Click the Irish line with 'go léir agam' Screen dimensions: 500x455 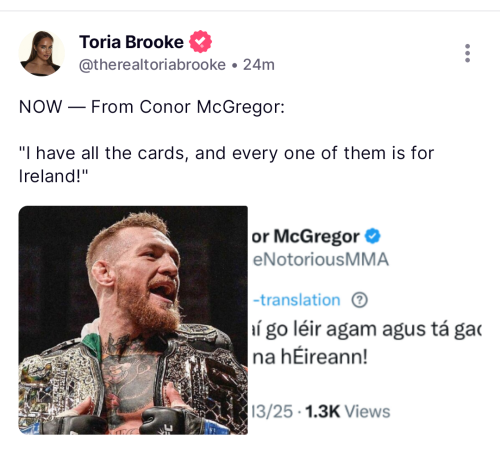coord(367,330)
